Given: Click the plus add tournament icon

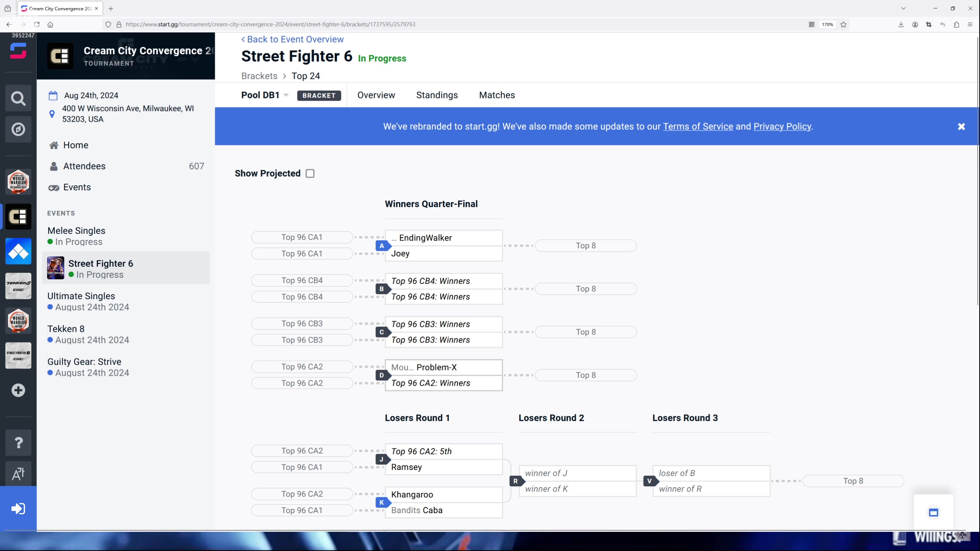Looking at the screenshot, I should click(18, 390).
